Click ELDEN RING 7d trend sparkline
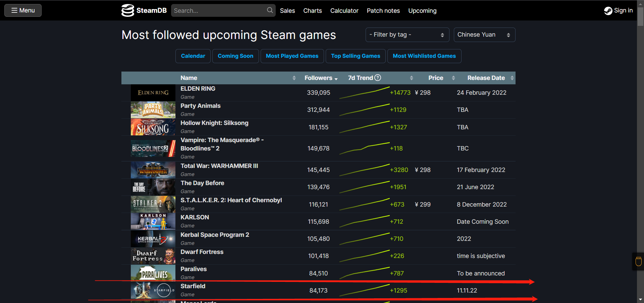This screenshot has width=644, height=303. (x=364, y=93)
